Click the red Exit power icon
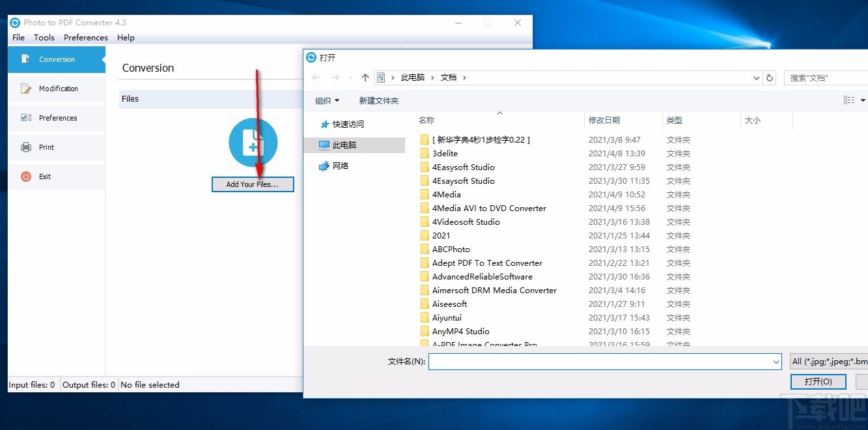The width and height of the screenshot is (868, 430). tap(26, 176)
